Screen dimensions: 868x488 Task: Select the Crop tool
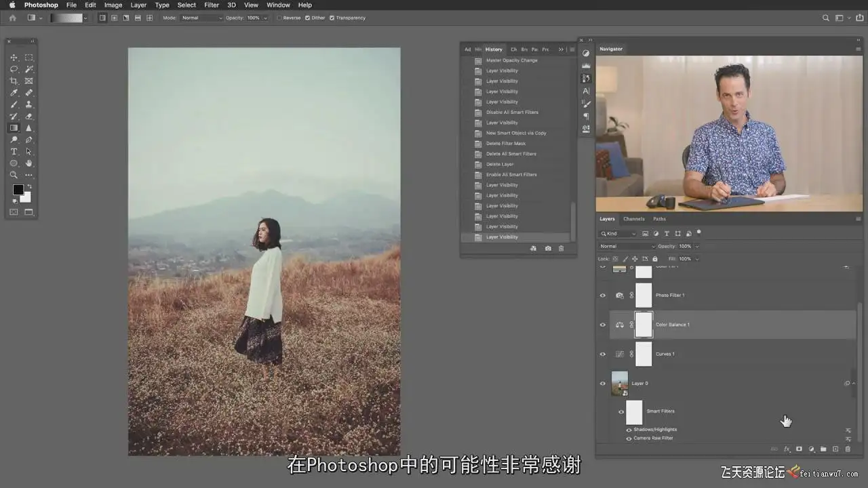pyautogui.click(x=14, y=81)
